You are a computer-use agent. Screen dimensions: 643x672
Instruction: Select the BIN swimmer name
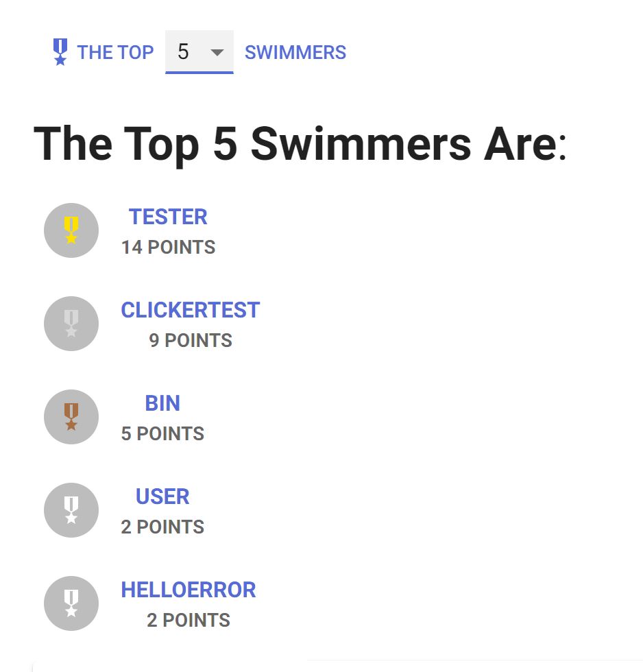(162, 403)
